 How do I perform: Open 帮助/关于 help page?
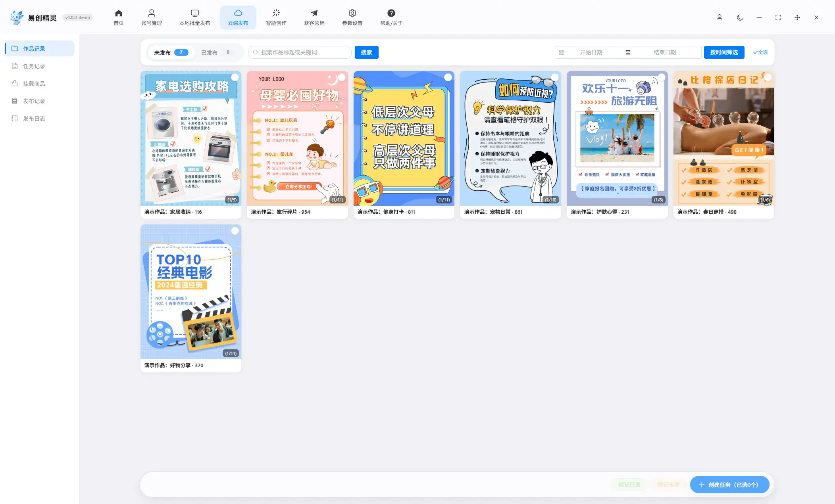pyautogui.click(x=391, y=17)
